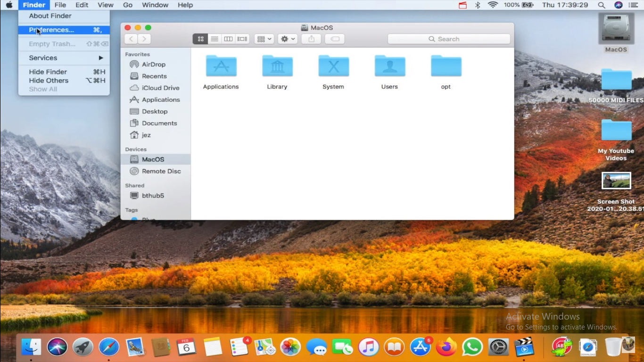Select Hide Finder menu entry

click(x=64, y=72)
